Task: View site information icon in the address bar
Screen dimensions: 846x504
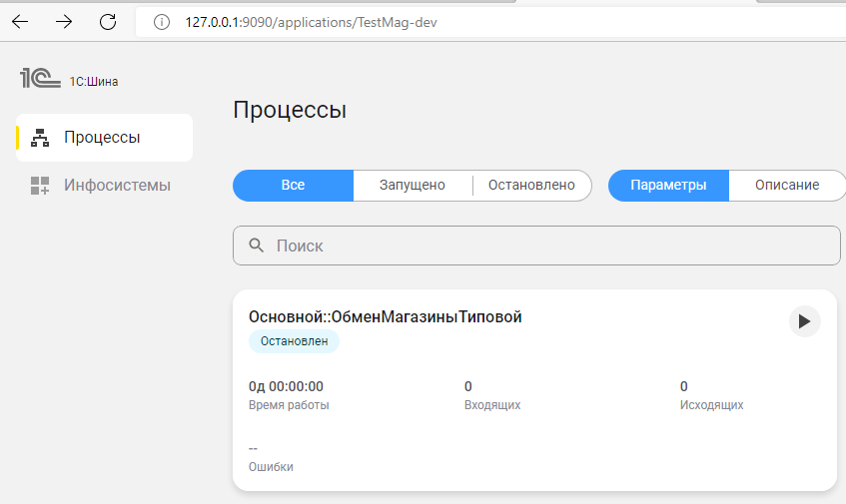Action: pyautogui.click(x=161, y=22)
